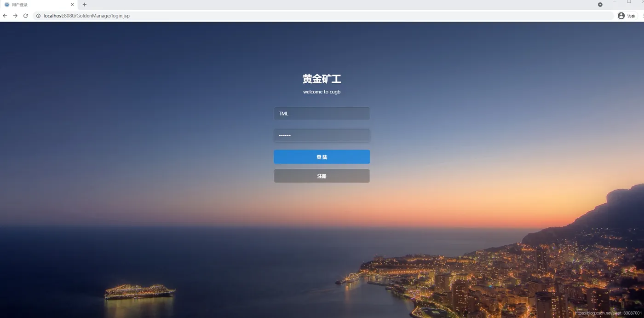This screenshot has height=318, width=644.
Task: Minimize the browser window
Action: [x=615, y=2]
